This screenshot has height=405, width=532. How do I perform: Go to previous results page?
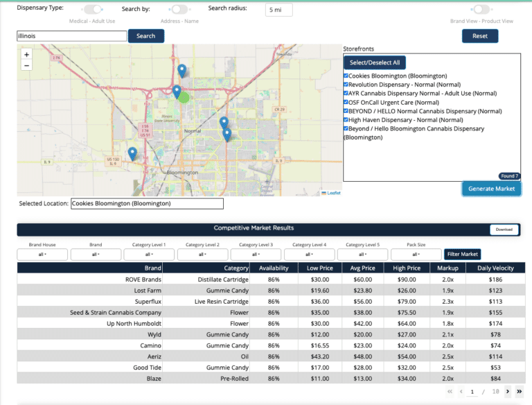(461, 391)
